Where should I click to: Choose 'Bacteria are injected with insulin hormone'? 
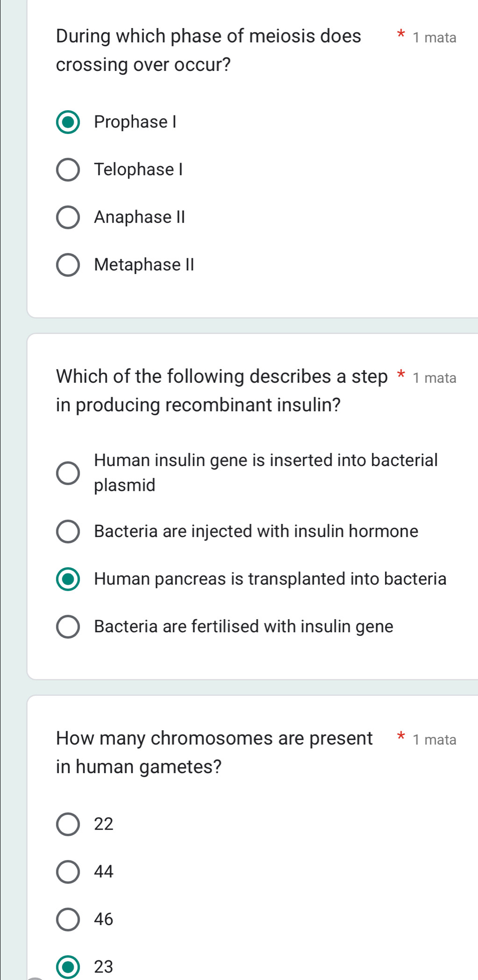pyautogui.click(x=68, y=532)
